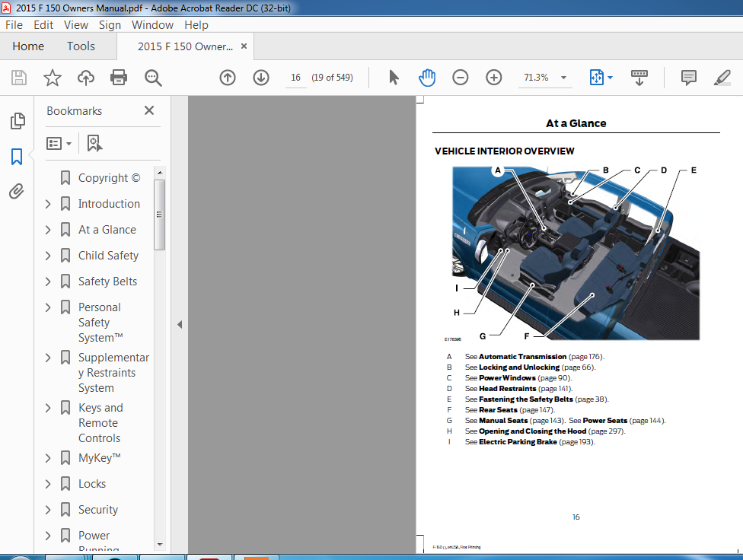Jump to Safety Belts bookmark
743x560 pixels.
pyautogui.click(x=107, y=282)
